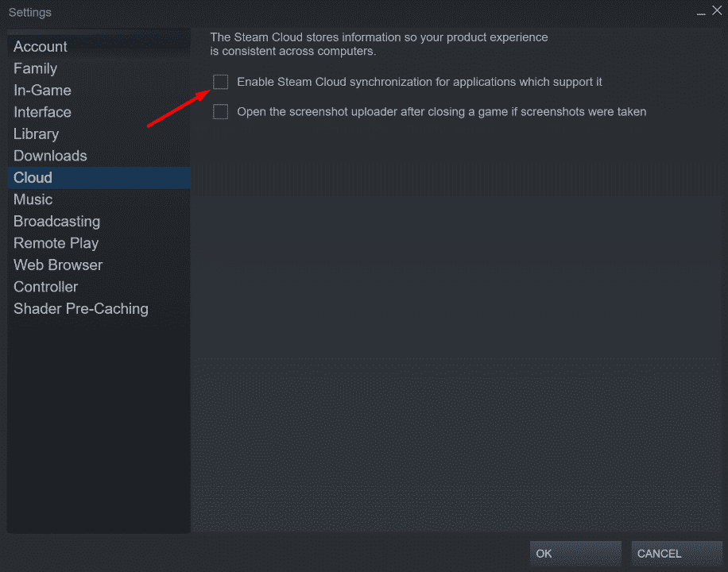Toggle the screenshot uploader checkbox
728x572 pixels.
tap(221, 112)
